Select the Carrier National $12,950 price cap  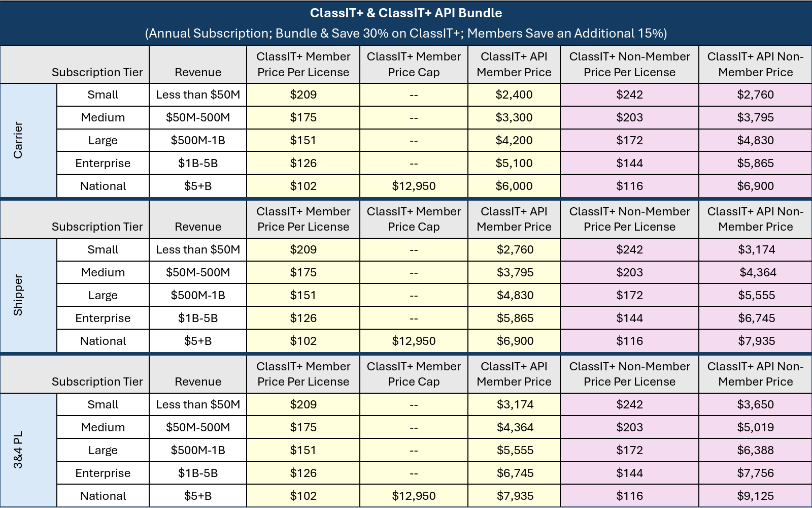(x=414, y=186)
